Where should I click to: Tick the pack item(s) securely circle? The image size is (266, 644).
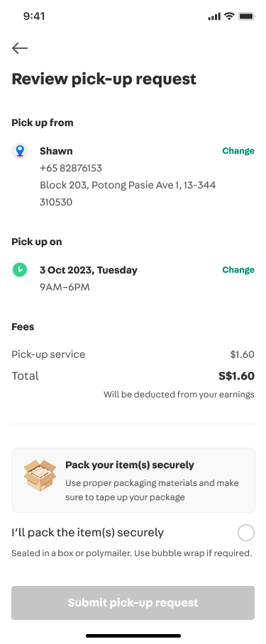[x=246, y=533]
